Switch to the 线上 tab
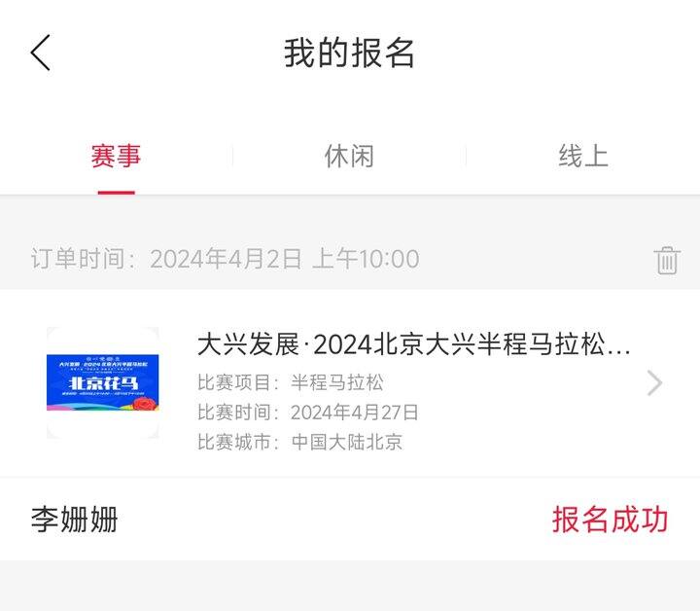700x611 pixels. pos(583,157)
